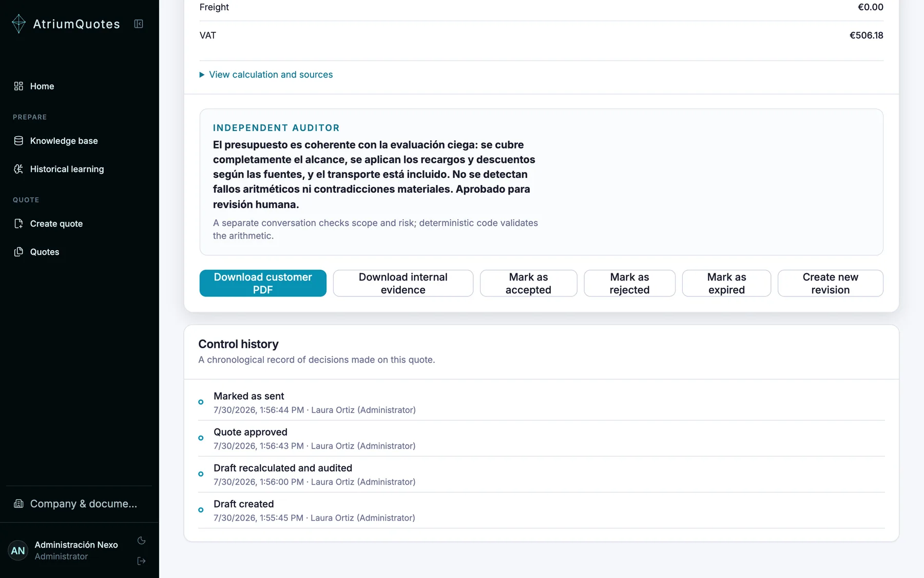Click the Quotes stacked pages icon

(x=18, y=252)
